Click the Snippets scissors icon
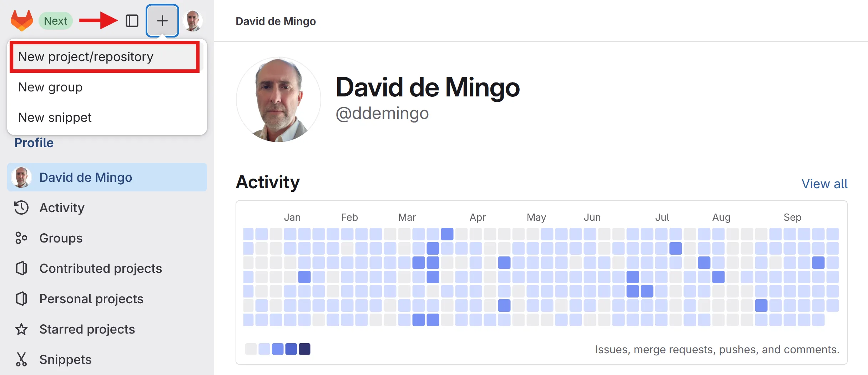 (21, 359)
